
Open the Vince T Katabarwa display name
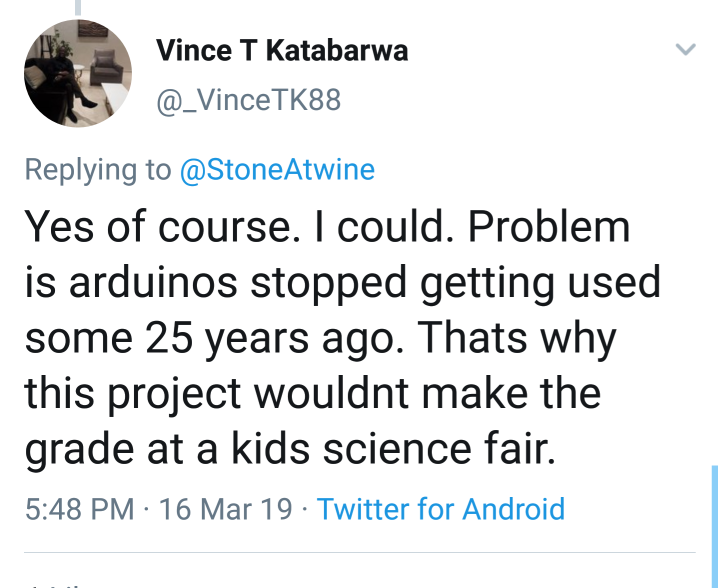click(282, 50)
